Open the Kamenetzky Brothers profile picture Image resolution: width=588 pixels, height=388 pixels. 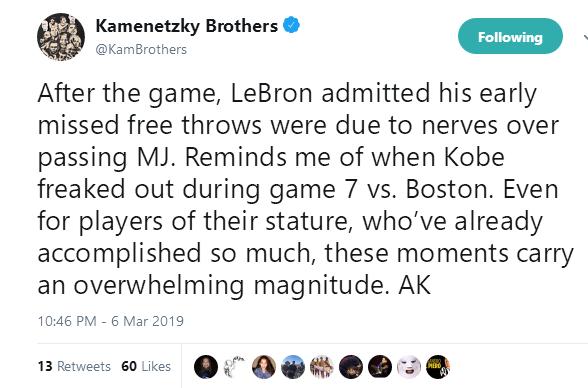pyautogui.click(x=61, y=37)
